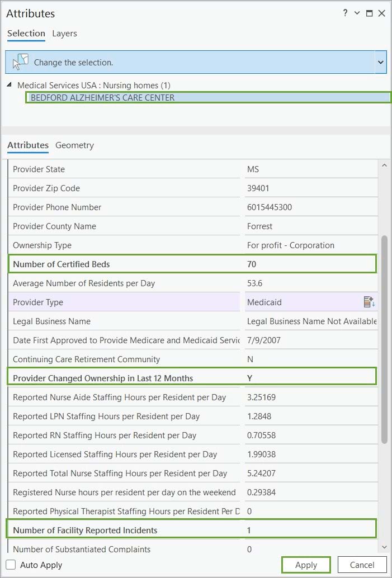Click the attribute table vertical scrollbar thumb
The height and width of the screenshot is (578, 392).
click(384, 339)
